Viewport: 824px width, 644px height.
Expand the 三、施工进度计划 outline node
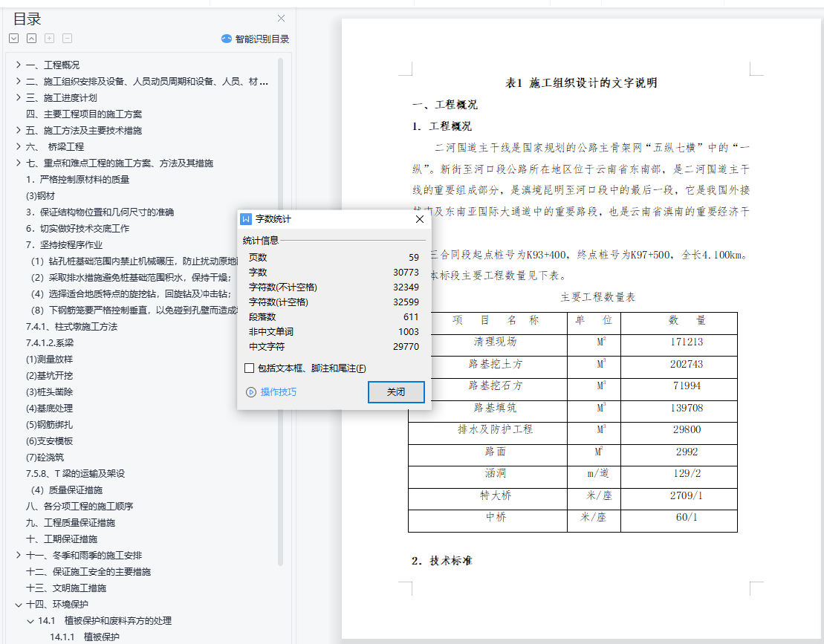coord(18,97)
